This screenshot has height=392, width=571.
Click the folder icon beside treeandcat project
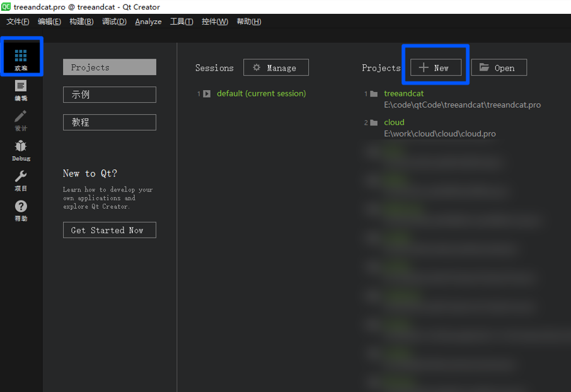pyautogui.click(x=374, y=94)
